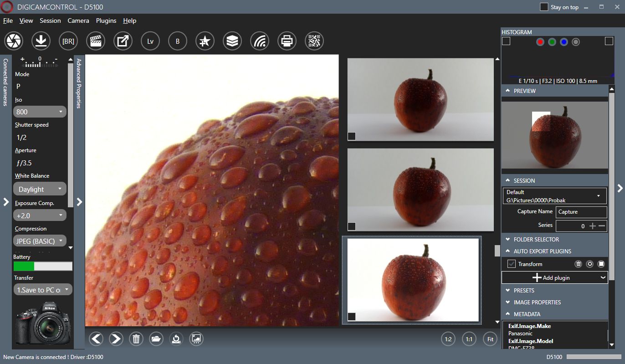Screen dimensions: 625x364
Task: Open the QR code tool
Action: pos(314,41)
